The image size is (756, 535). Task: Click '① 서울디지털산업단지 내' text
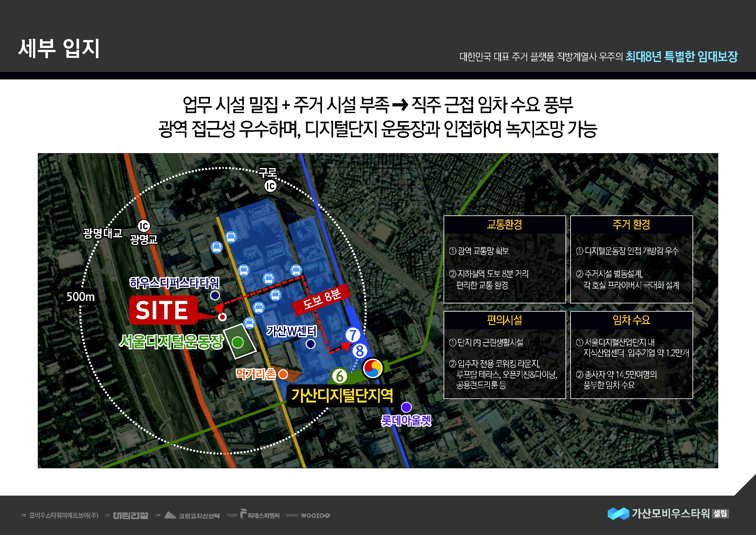(615, 342)
